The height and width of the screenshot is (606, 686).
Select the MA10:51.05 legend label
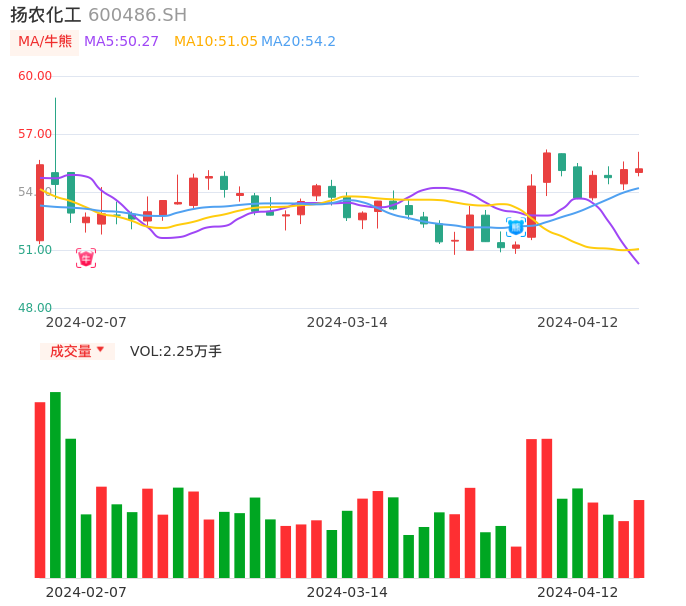(x=215, y=42)
